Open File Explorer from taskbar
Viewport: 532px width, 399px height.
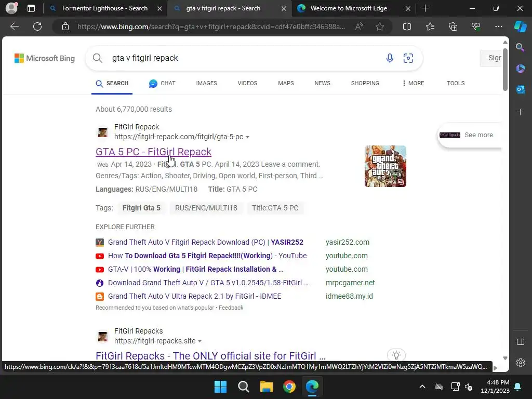267,387
